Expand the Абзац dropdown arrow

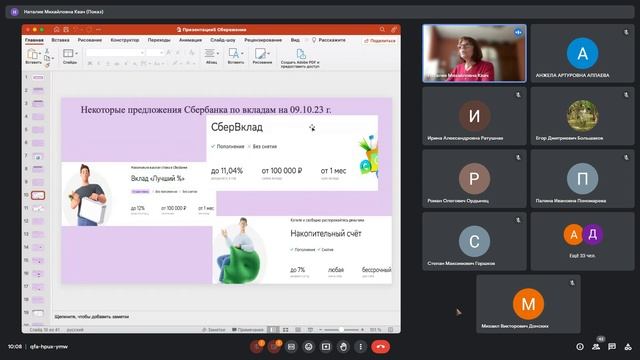218,53
